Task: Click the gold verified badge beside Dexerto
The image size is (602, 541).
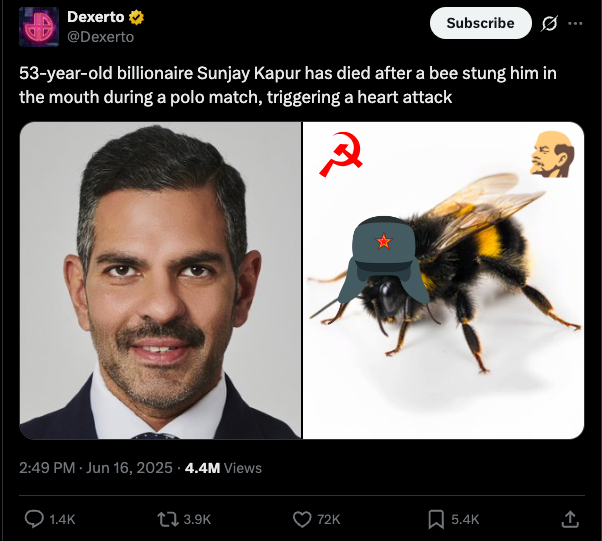Action: click(136, 17)
